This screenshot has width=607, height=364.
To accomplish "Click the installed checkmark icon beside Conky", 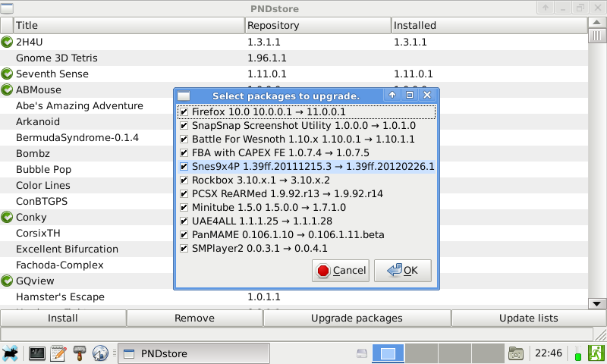I will tap(8, 217).
